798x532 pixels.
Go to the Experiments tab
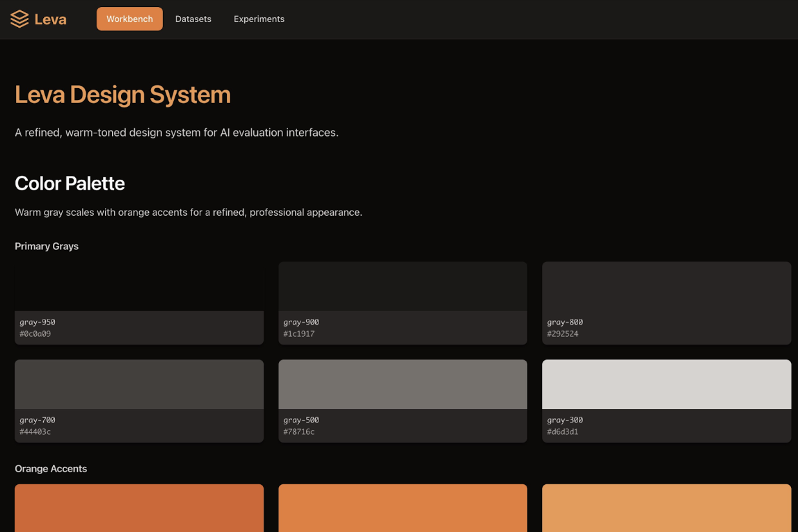259,19
